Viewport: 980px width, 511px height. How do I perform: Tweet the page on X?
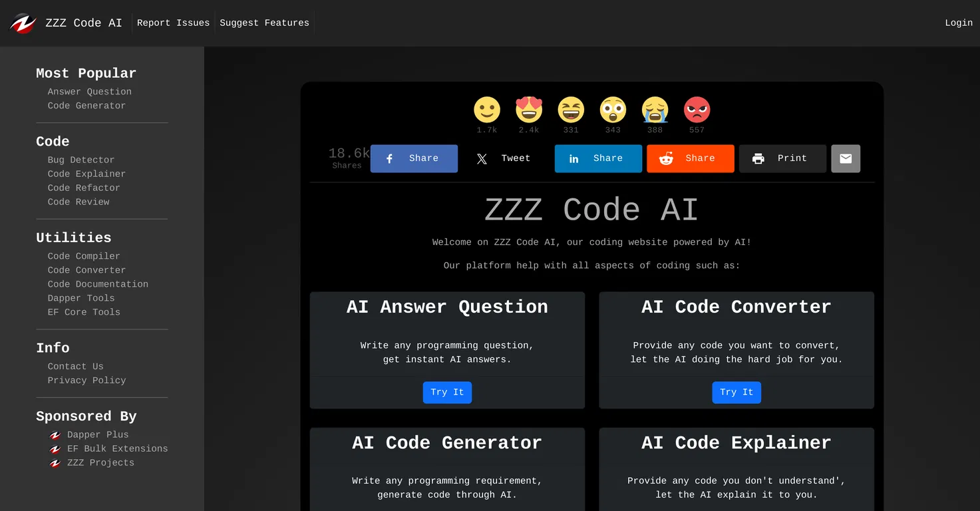click(506, 158)
